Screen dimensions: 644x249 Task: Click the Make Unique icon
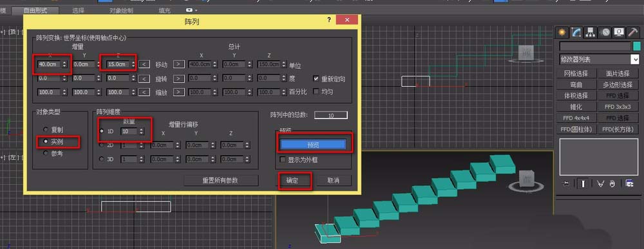coord(600,184)
